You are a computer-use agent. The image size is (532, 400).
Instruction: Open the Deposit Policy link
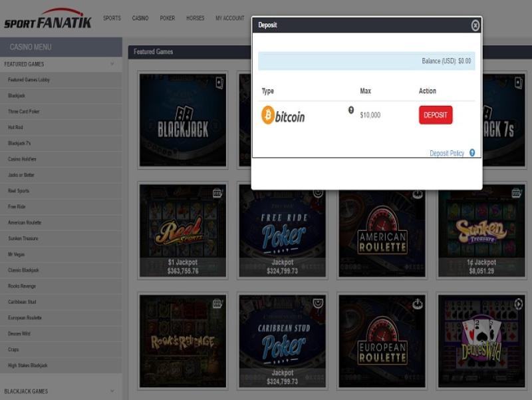pyautogui.click(x=447, y=153)
